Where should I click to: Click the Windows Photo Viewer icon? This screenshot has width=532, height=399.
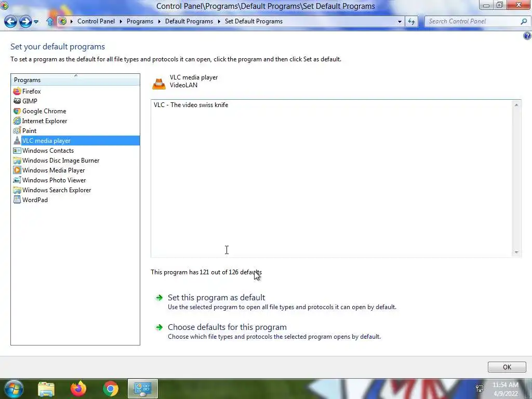click(x=17, y=180)
